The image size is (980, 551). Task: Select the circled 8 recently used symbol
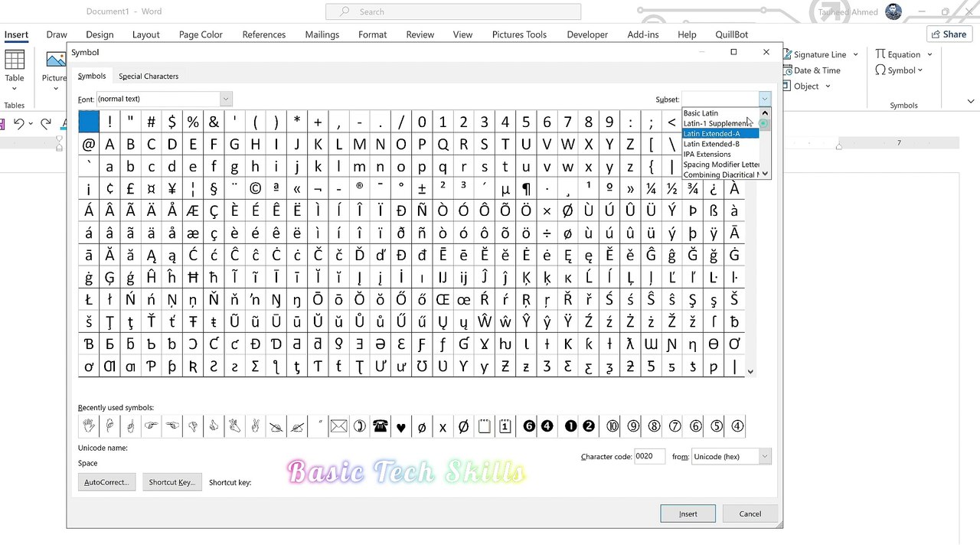point(654,426)
